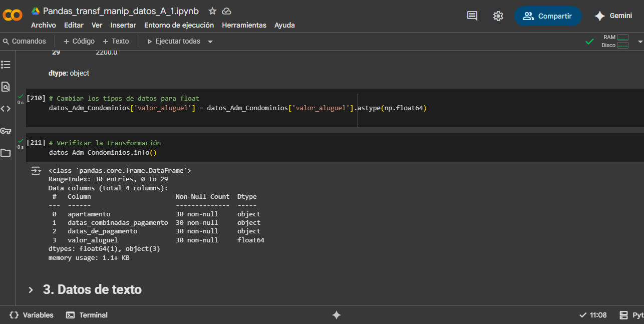Screen dimensions: 644x324
Task: Open the files folder sidebar icon
Action: [x=6, y=153]
